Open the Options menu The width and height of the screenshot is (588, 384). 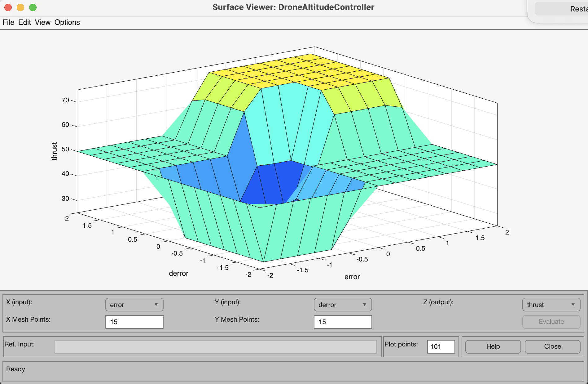67,22
